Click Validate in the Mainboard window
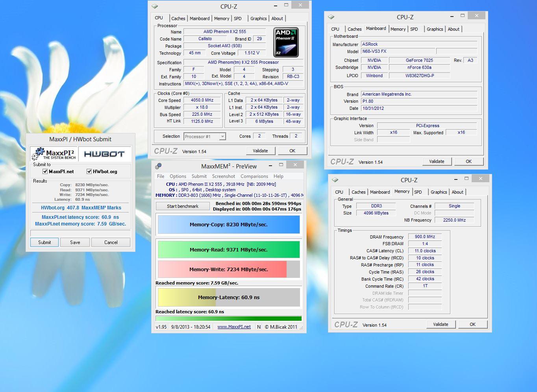 pos(437,161)
